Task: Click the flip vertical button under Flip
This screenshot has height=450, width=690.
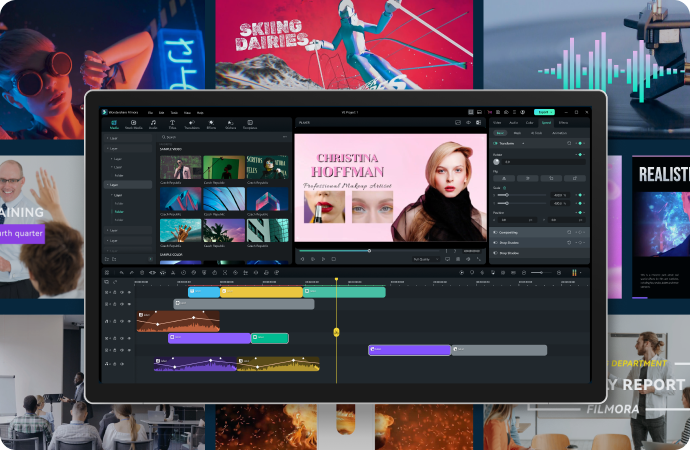Action: tap(528, 178)
